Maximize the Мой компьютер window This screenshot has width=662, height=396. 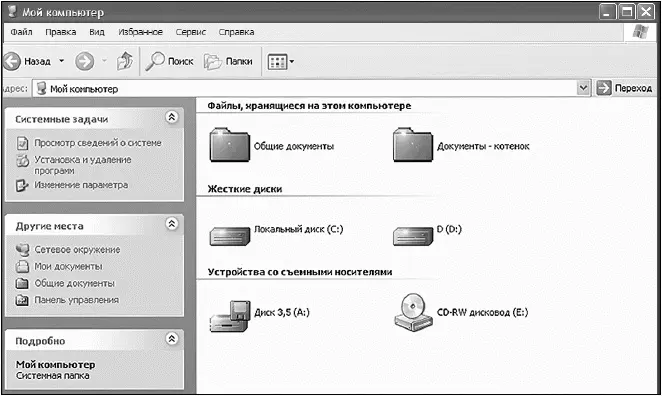[627, 12]
